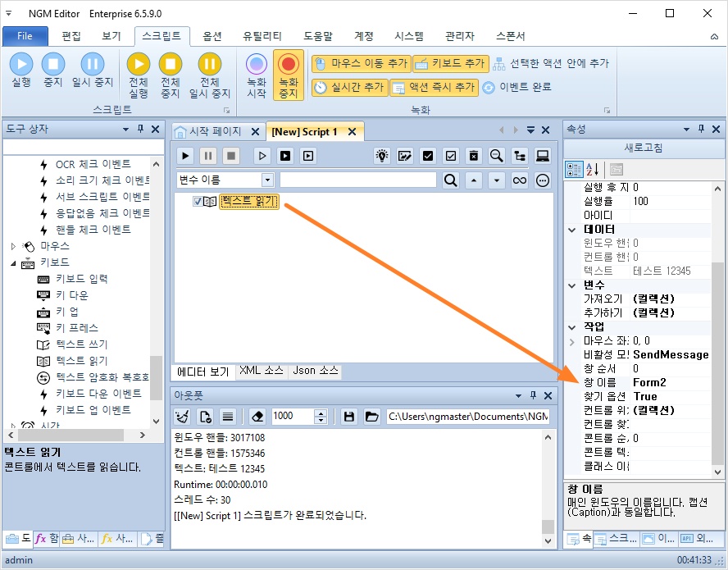Viewport: 728px width, 570px height.
Task: Run all scripts with 전체 실행
Action: coord(139,75)
